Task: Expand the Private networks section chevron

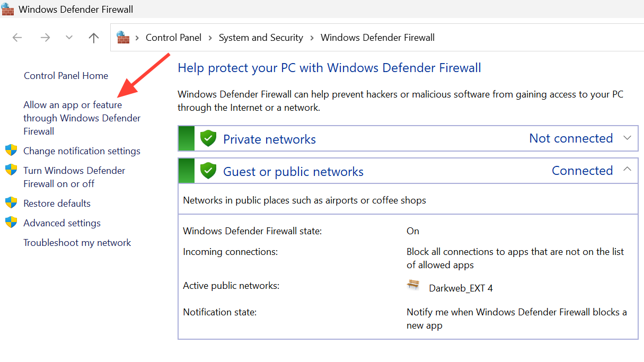Action: 628,138
